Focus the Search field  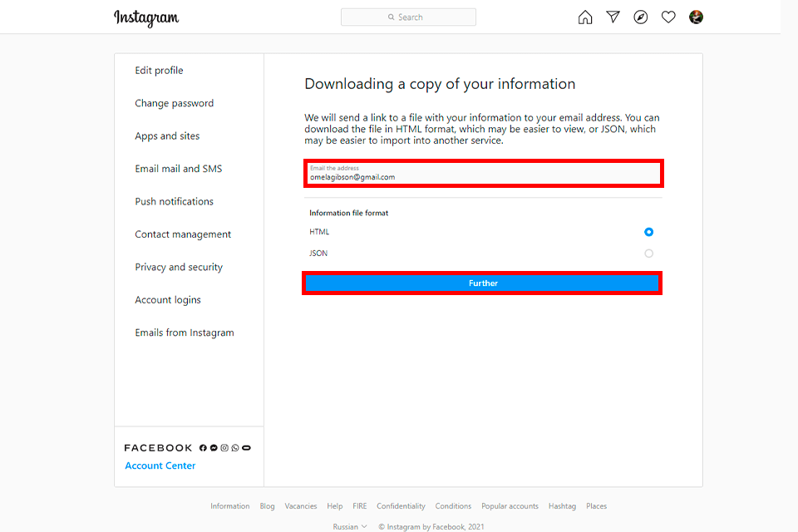(408, 17)
